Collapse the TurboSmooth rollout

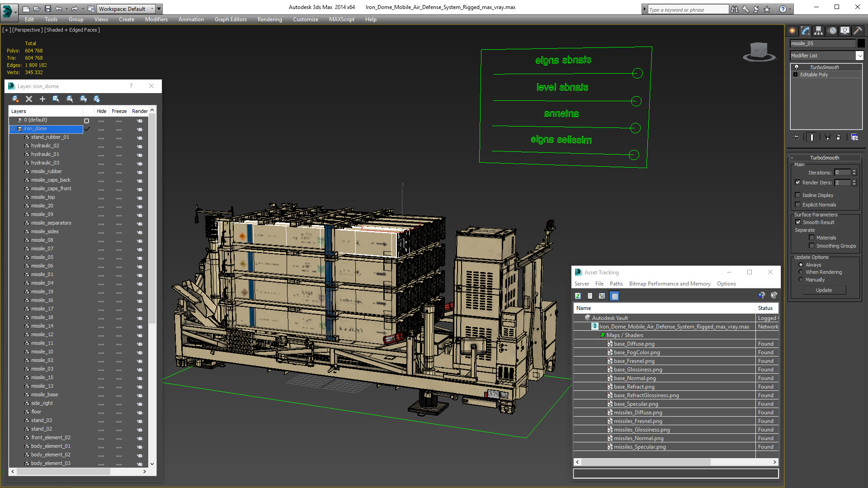tap(792, 158)
